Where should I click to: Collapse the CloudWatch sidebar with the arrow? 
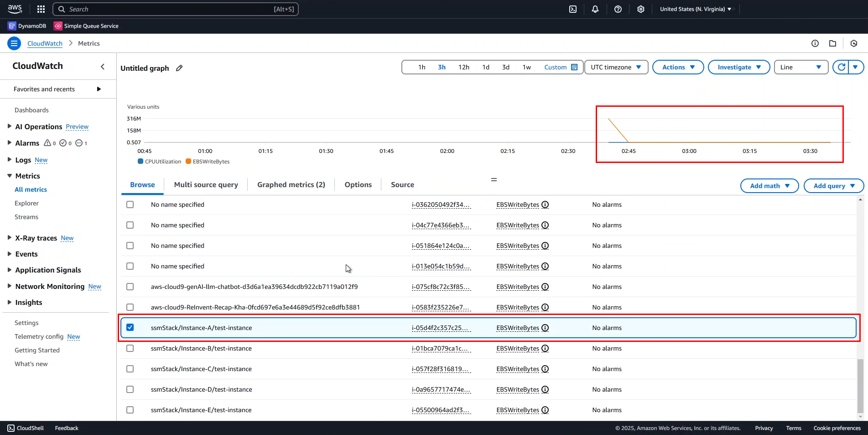103,67
